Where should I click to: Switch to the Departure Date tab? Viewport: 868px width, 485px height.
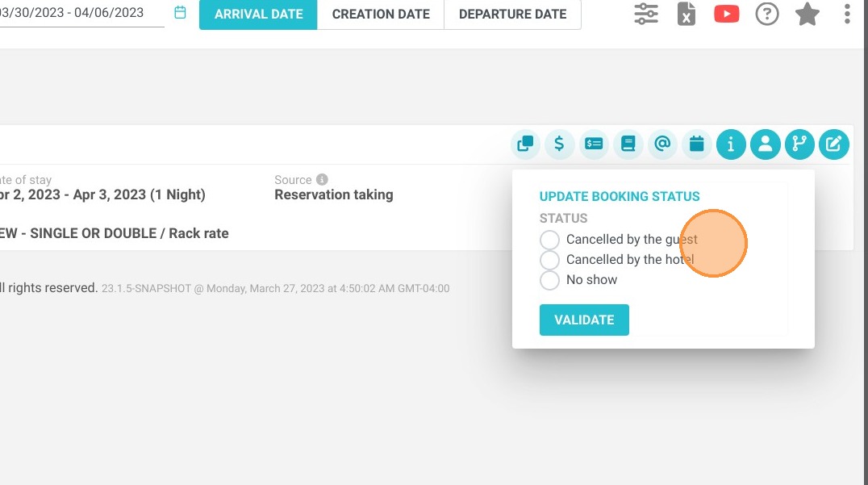[x=512, y=15]
